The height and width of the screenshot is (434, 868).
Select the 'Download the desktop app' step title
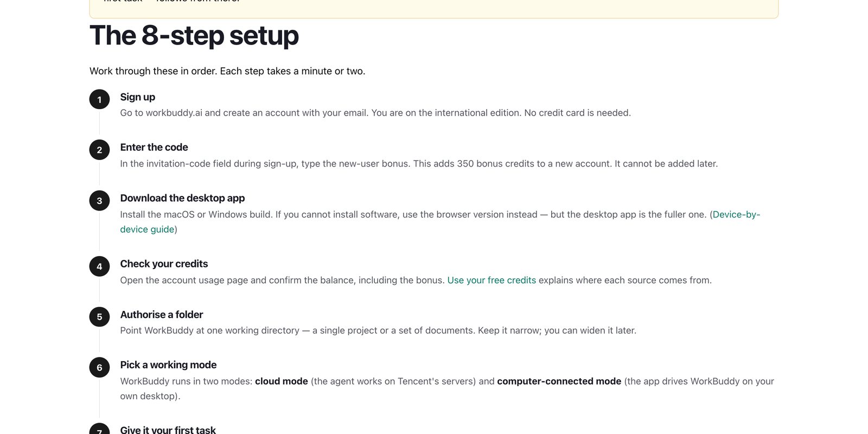pyautogui.click(x=182, y=198)
